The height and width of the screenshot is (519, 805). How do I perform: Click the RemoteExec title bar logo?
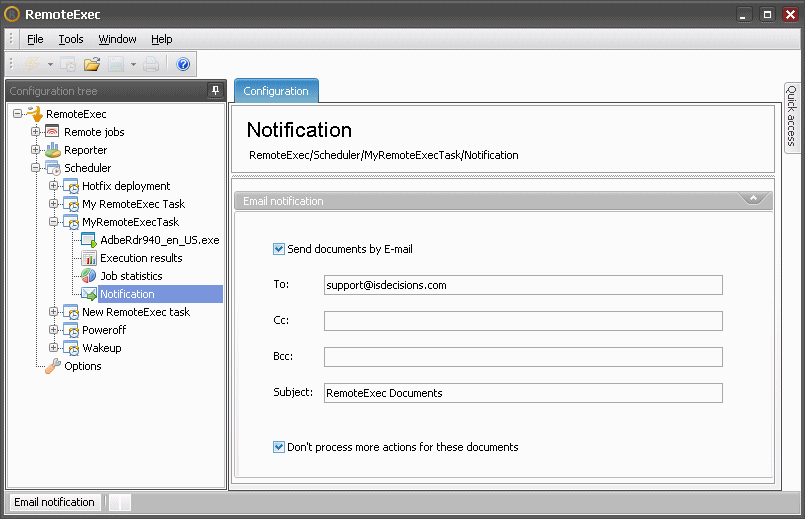click(x=12, y=14)
